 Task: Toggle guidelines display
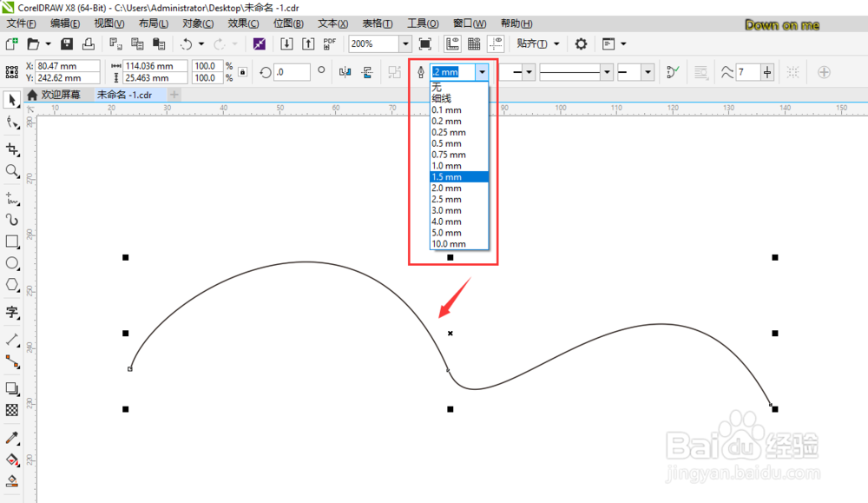coord(496,43)
